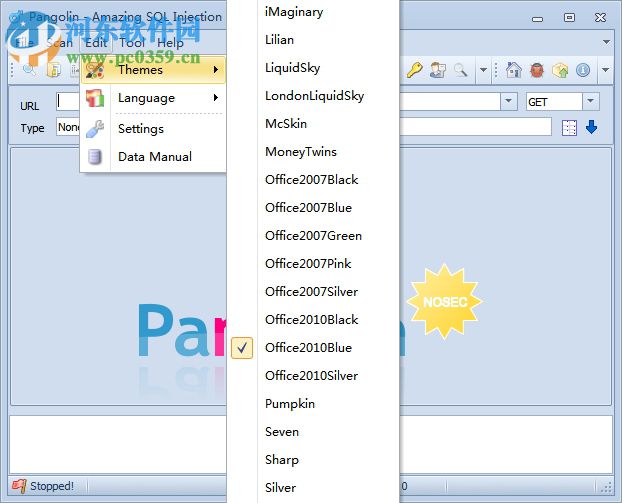
Task: Apply the Office2010Silver theme
Action: click(x=313, y=376)
